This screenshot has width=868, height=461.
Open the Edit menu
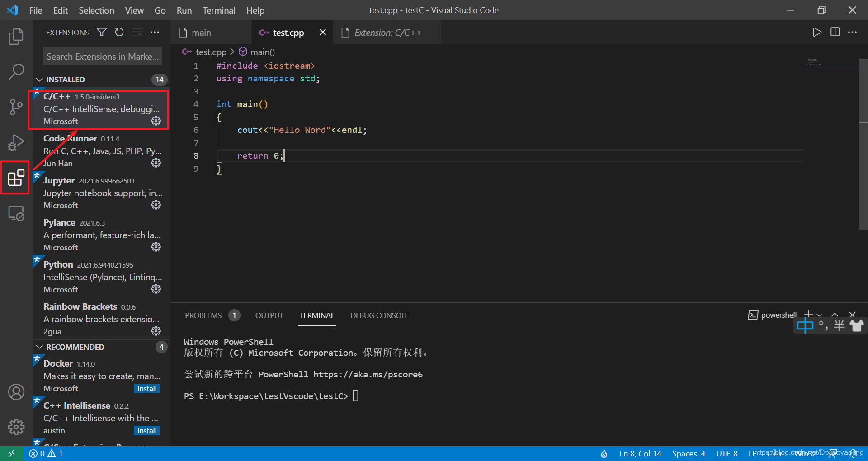pos(61,10)
